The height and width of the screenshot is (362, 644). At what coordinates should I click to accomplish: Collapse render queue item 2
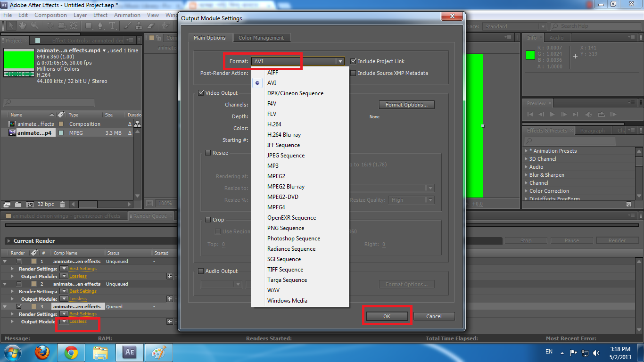click(5, 284)
